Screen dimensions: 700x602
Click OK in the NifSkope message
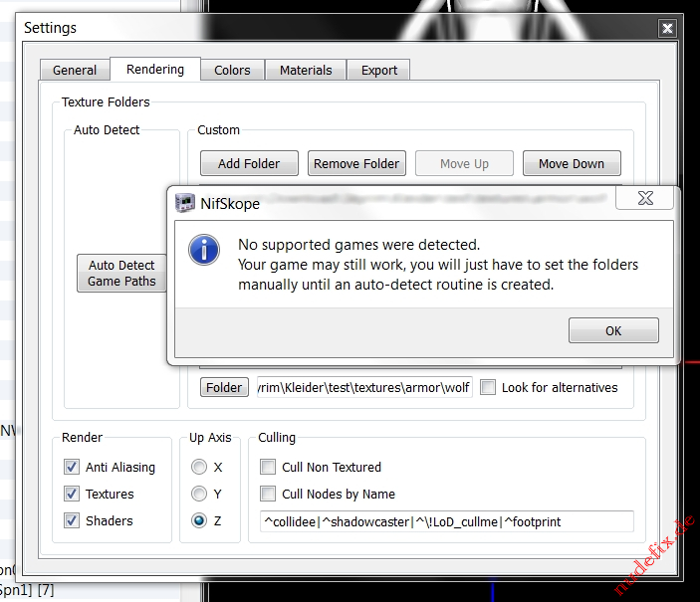[613, 331]
